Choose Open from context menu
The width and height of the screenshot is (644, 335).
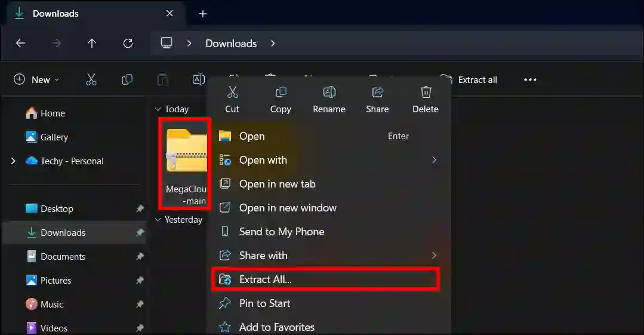[x=326, y=136]
